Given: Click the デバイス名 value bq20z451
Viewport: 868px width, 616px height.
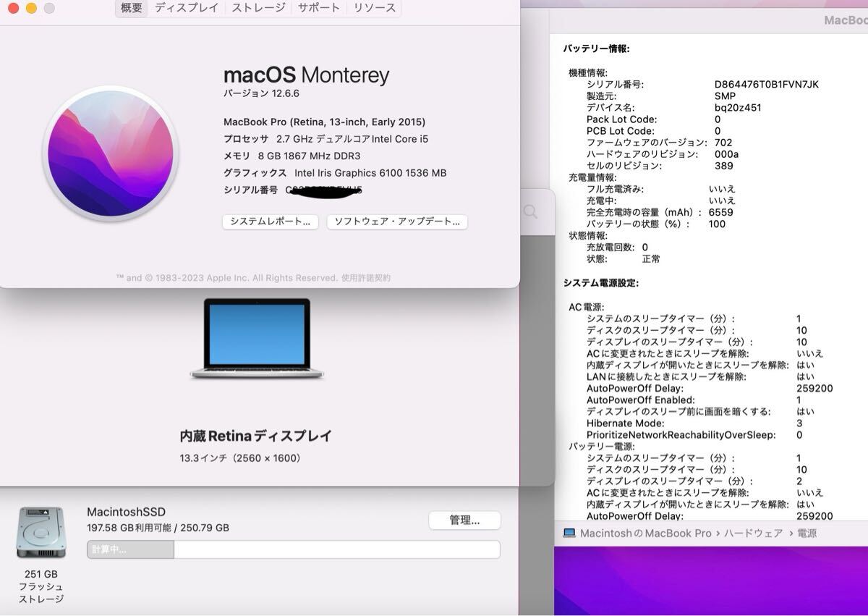Looking at the screenshot, I should [738, 108].
